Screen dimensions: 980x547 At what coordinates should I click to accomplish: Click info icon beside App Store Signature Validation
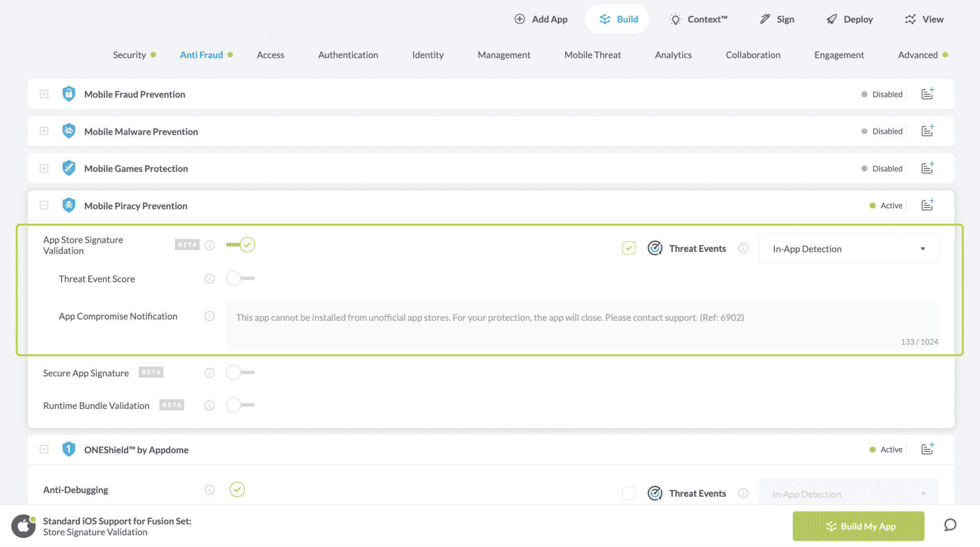(x=210, y=245)
